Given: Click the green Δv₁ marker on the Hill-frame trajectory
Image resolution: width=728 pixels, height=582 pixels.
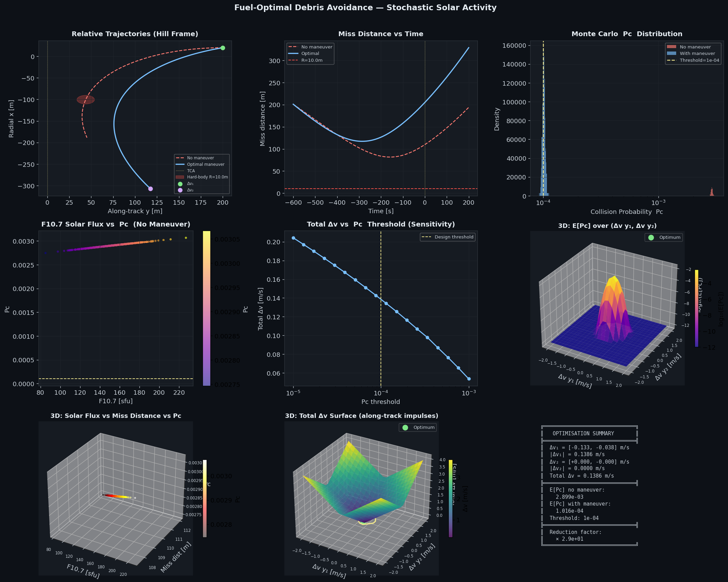Looking at the screenshot, I should (223, 48).
